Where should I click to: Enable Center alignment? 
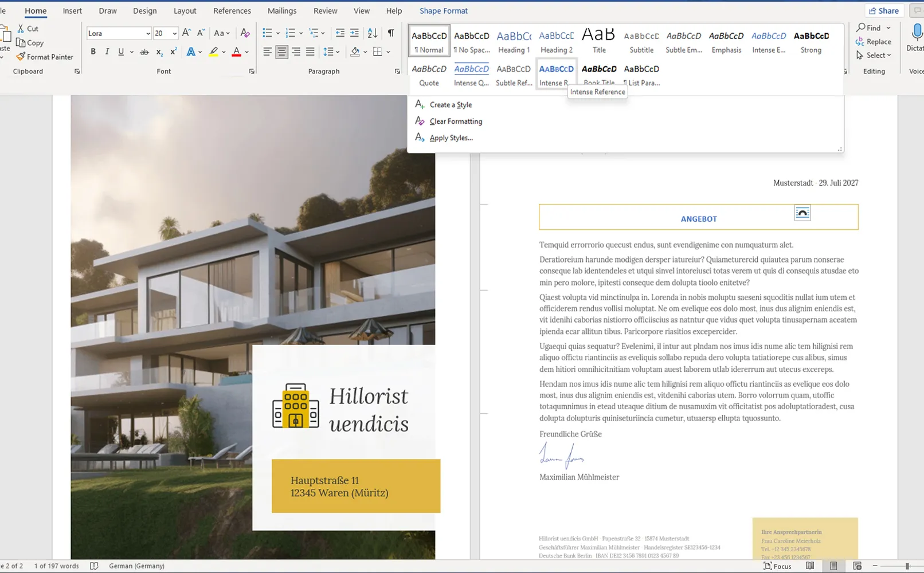[281, 52]
